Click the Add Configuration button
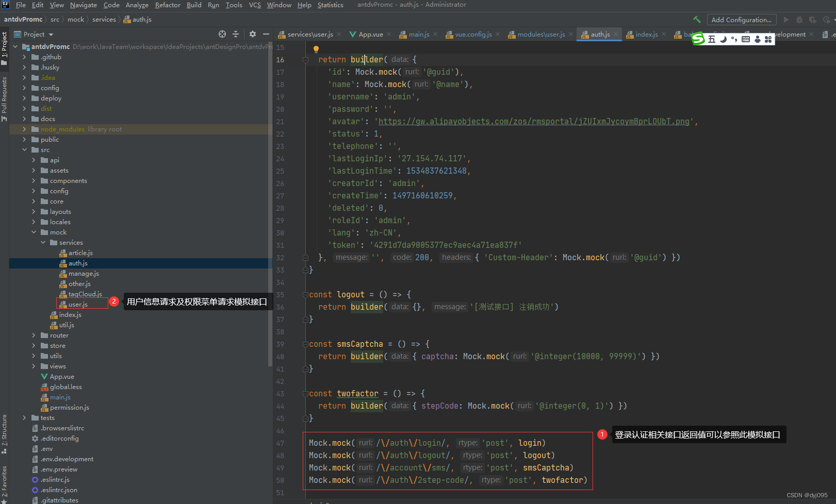The image size is (836, 504). [741, 20]
